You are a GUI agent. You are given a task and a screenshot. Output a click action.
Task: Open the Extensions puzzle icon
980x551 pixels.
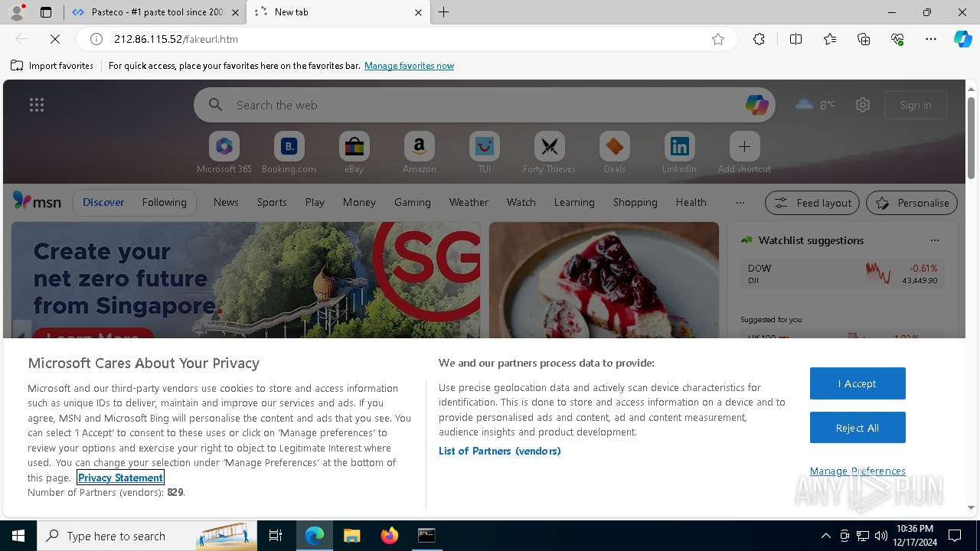[759, 39]
